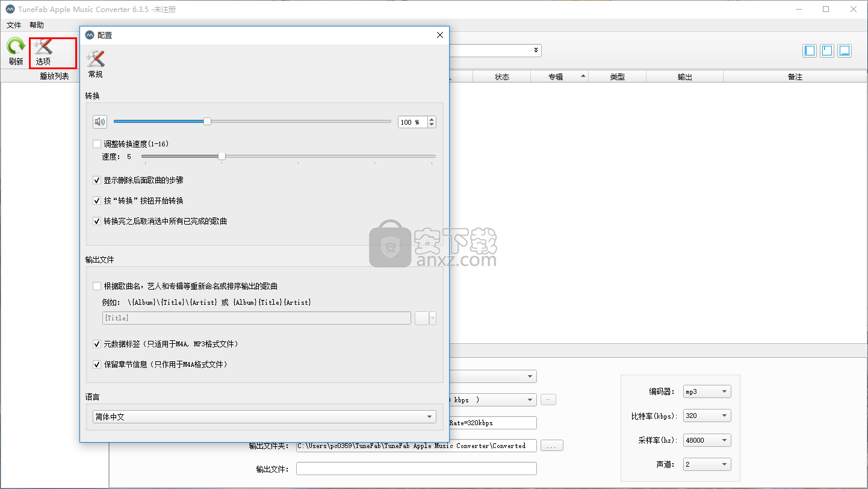
Task: Expand the dropdown at top of main window
Action: [536, 51]
